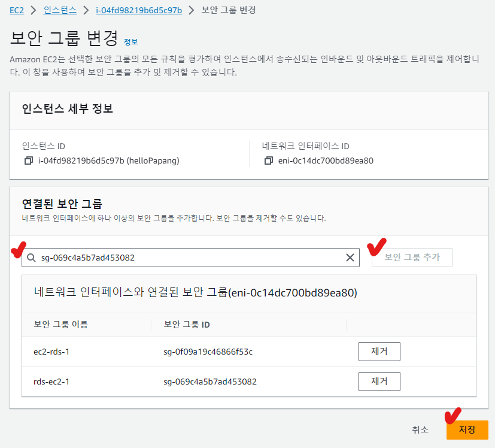Cancel with the 취소 button

click(x=420, y=429)
